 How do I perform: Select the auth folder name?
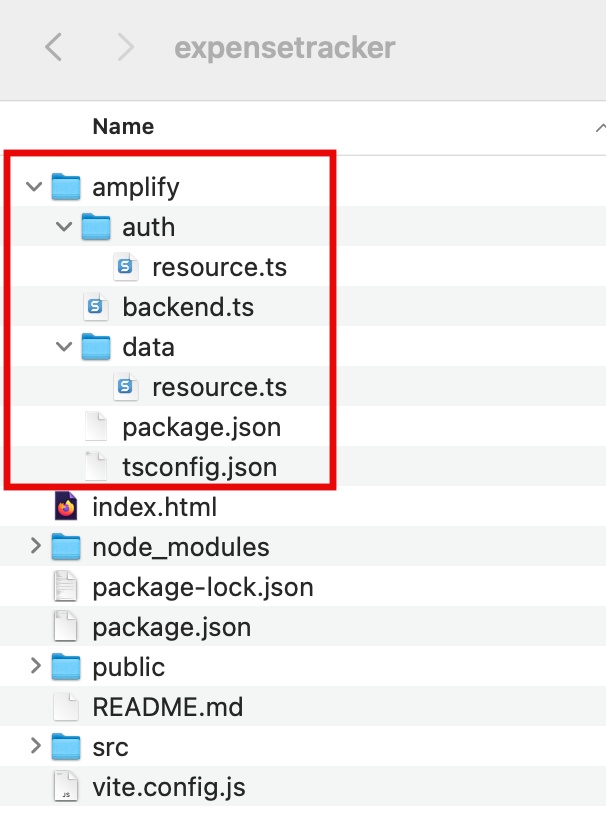(148, 228)
